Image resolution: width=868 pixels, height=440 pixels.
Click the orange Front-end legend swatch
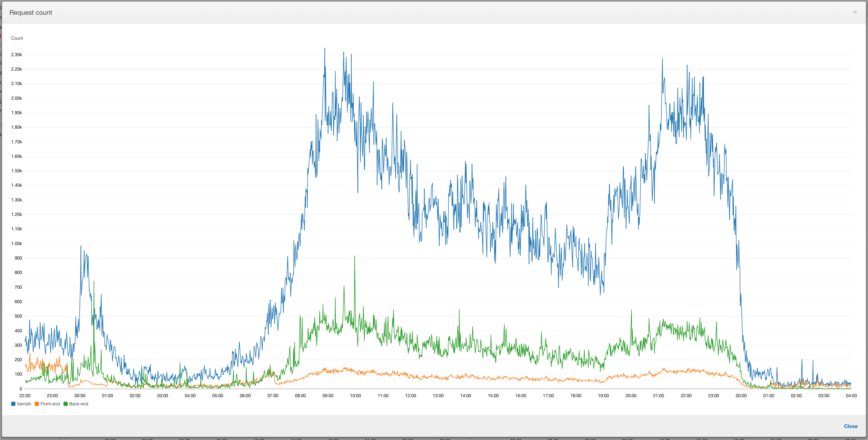tap(37, 404)
